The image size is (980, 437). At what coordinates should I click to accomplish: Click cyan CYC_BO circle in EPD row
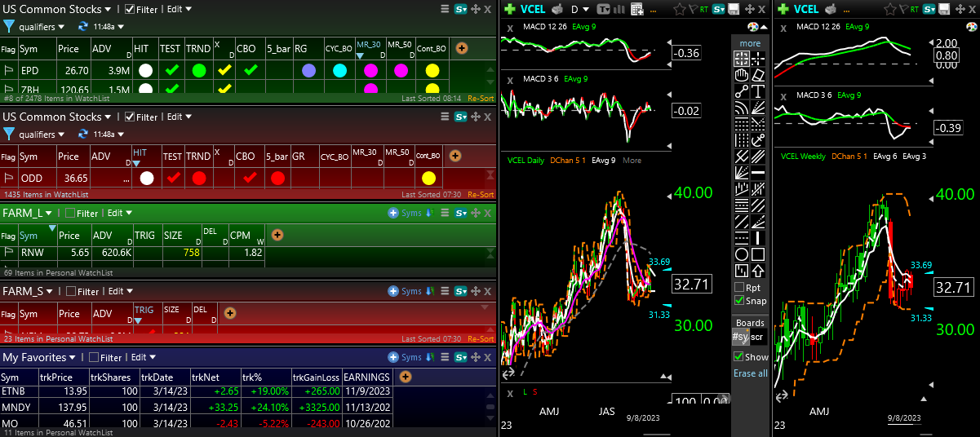[x=340, y=71]
